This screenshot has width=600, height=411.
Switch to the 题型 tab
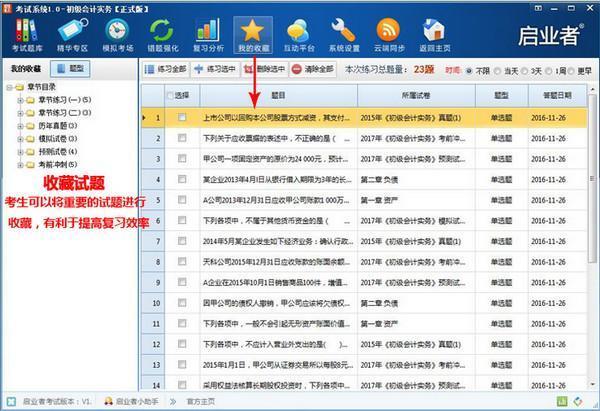point(70,69)
